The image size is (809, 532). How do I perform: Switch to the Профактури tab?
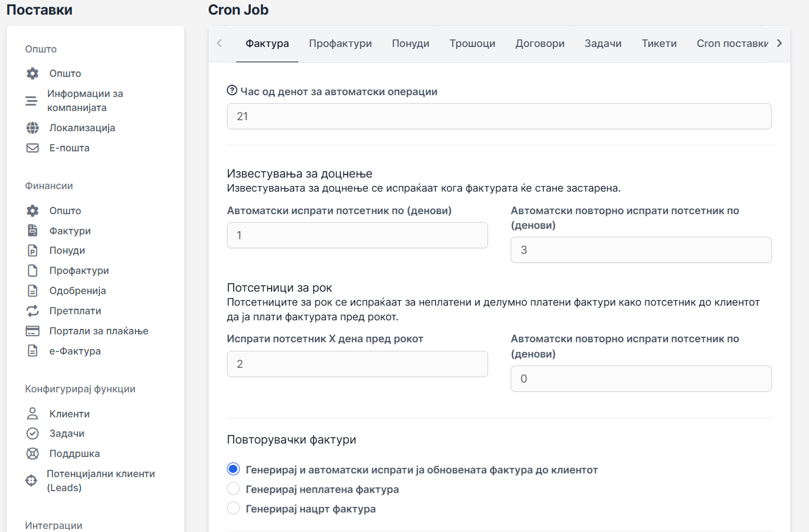click(x=340, y=43)
